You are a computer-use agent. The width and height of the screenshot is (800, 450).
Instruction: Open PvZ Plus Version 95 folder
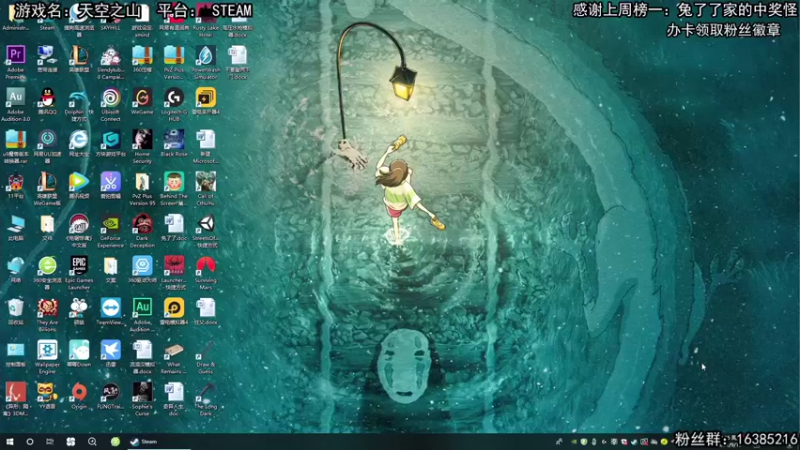[142, 182]
